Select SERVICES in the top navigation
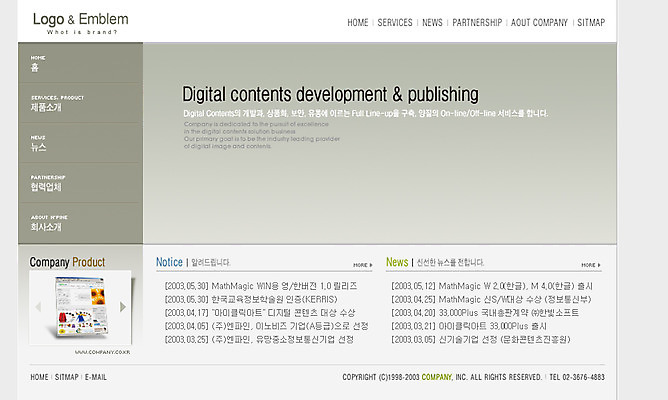 coord(395,22)
